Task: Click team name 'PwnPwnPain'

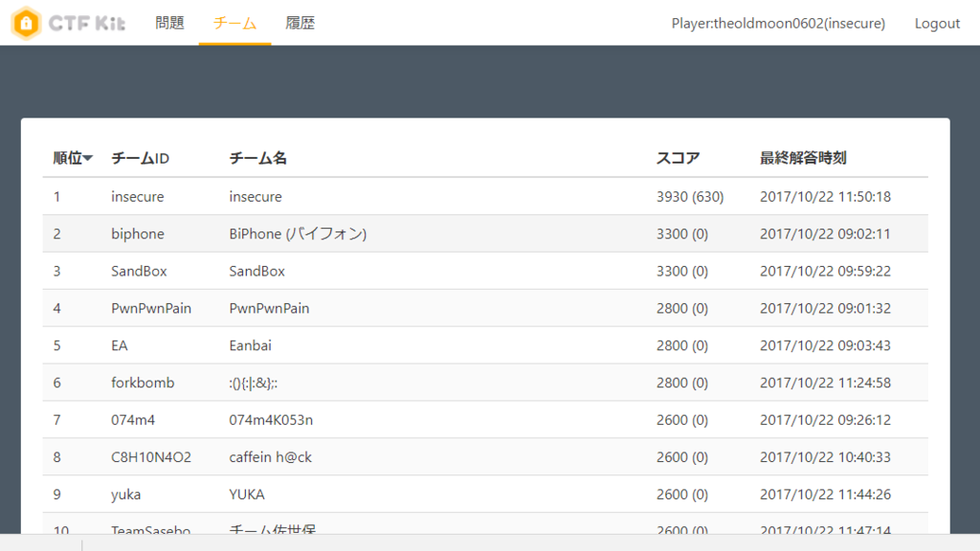Action: 269,308
